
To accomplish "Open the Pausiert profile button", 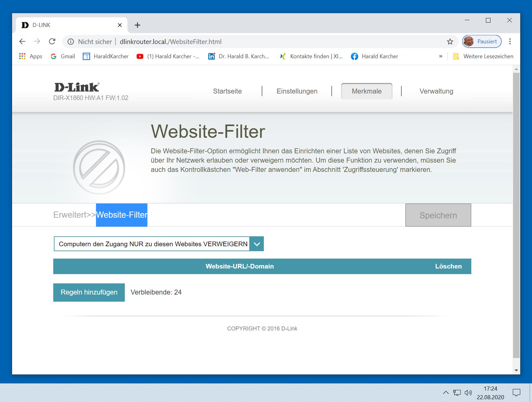I will pyautogui.click(x=482, y=42).
